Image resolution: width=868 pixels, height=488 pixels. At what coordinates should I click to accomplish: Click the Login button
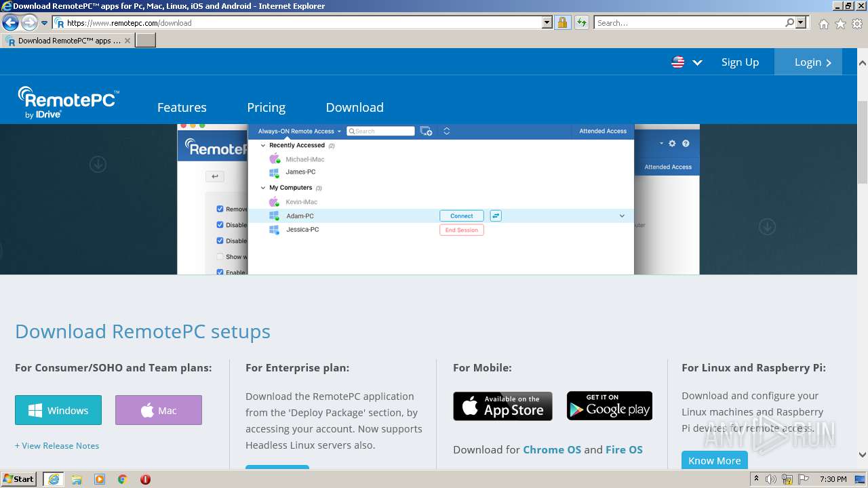click(x=808, y=62)
